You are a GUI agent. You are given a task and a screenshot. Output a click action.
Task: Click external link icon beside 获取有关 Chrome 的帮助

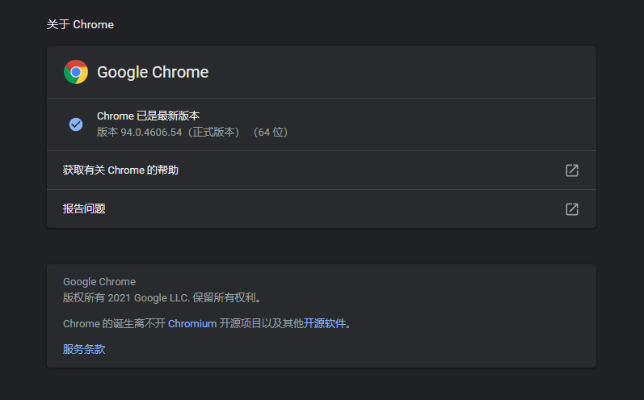(572, 170)
